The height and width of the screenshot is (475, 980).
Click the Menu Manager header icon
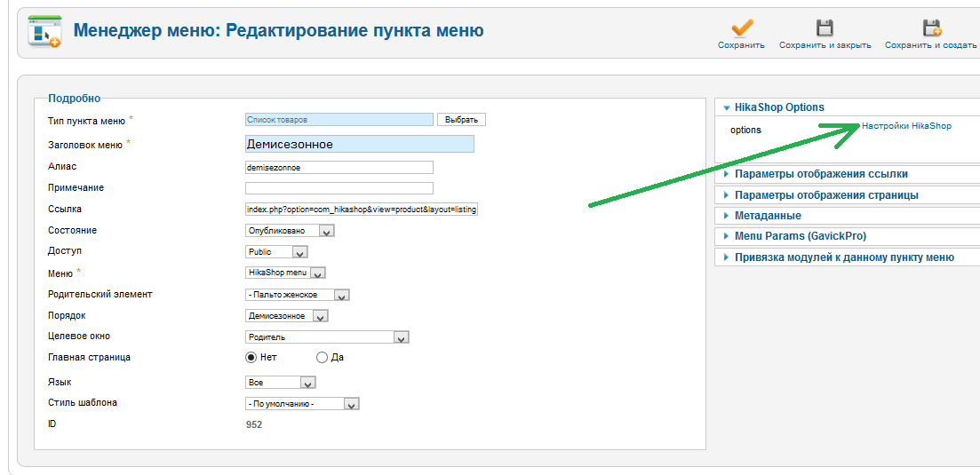(x=44, y=31)
